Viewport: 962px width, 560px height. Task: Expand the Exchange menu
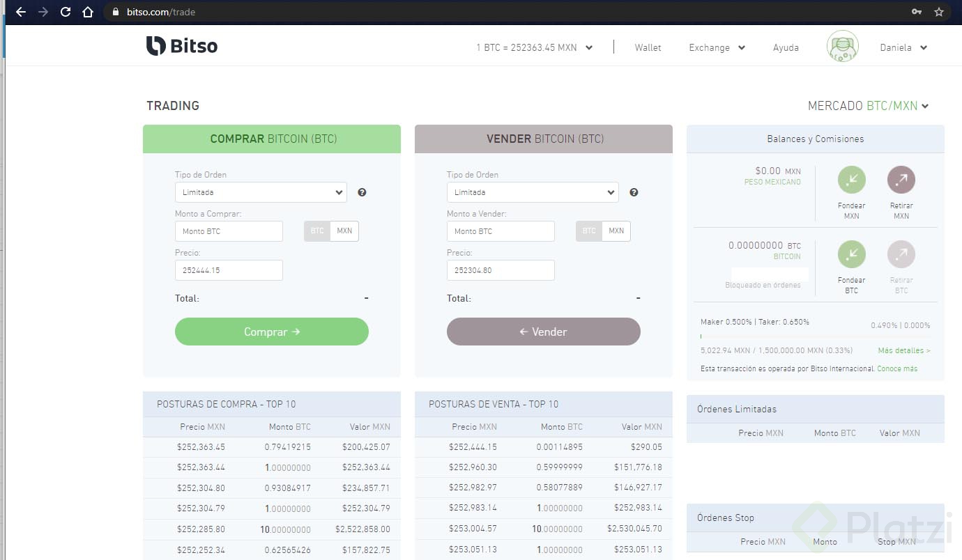point(717,48)
